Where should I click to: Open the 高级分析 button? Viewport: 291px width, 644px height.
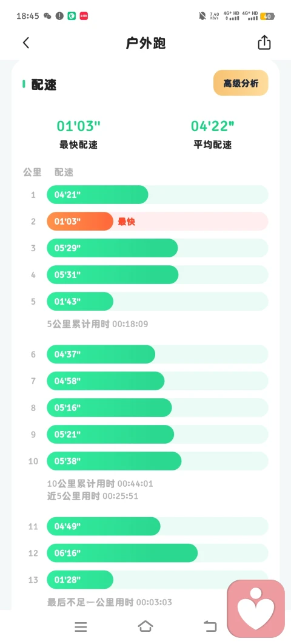pyautogui.click(x=241, y=83)
